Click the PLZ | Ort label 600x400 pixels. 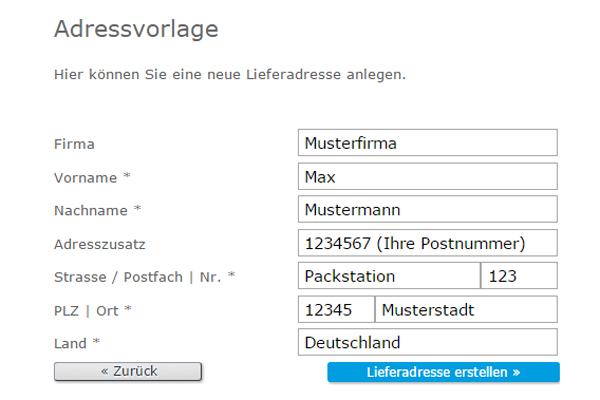93,310
